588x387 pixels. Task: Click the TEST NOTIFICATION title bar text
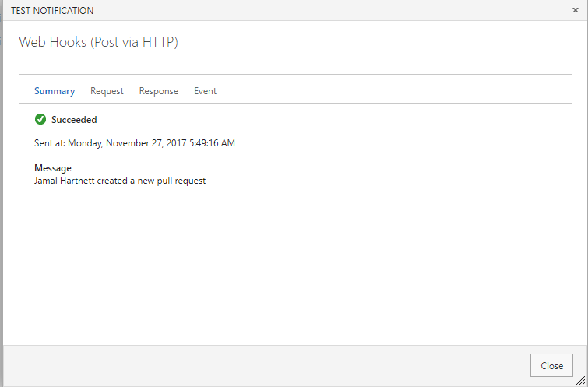click(x=52, y=10)
